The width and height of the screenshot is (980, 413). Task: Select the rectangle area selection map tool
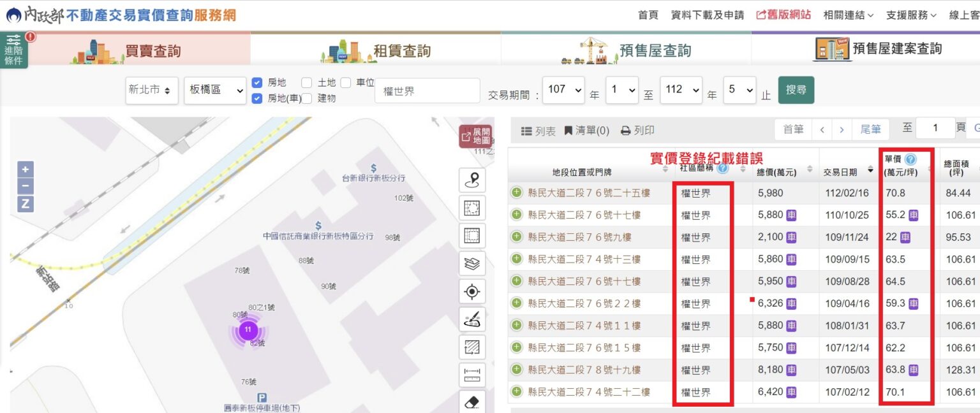pyautogui.click(x=472, y=236)
